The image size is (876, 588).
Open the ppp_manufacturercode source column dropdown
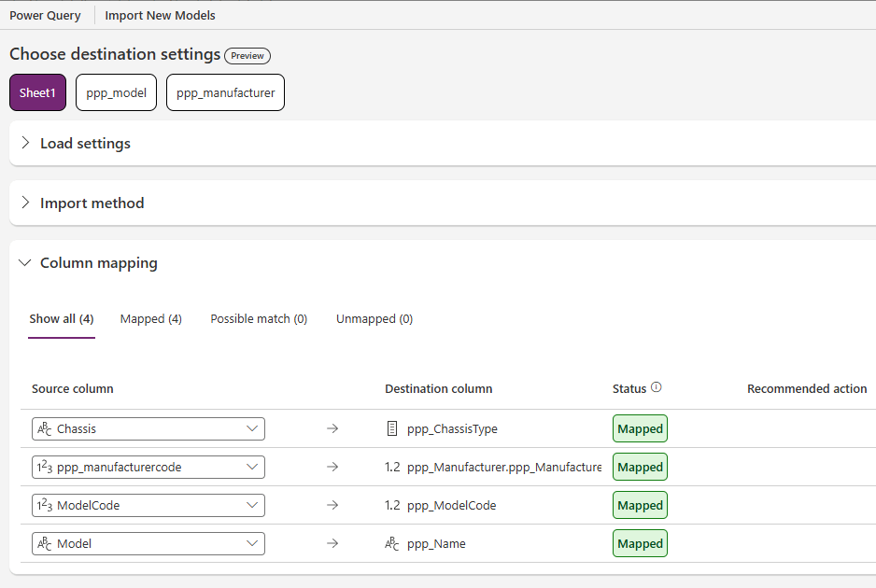pos(251,468)
